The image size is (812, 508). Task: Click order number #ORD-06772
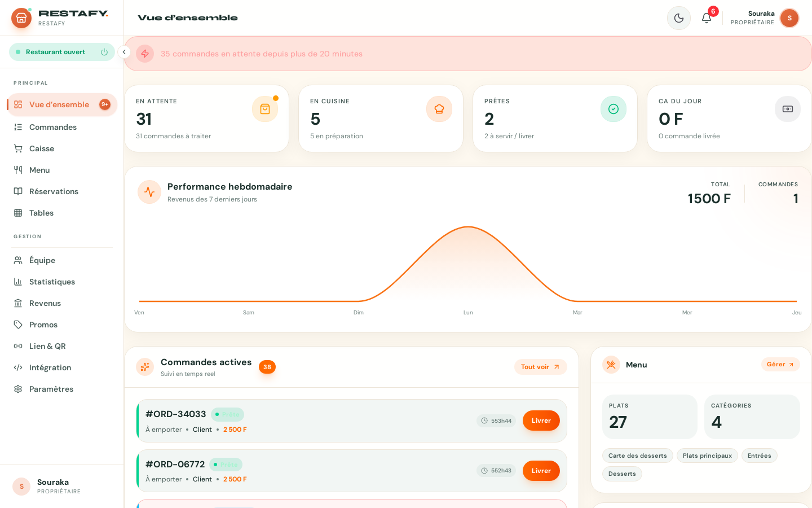[x=175, y=465]
